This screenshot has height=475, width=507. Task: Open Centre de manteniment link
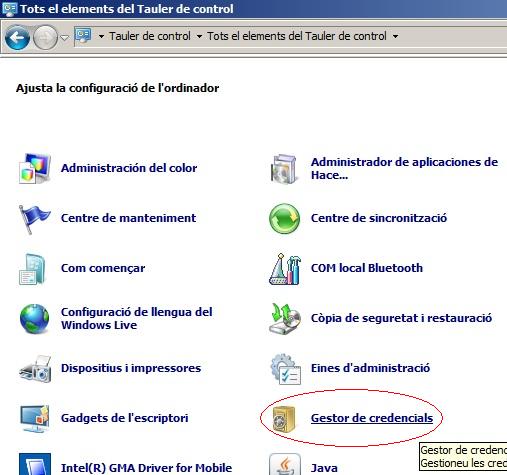pos(128,218)
